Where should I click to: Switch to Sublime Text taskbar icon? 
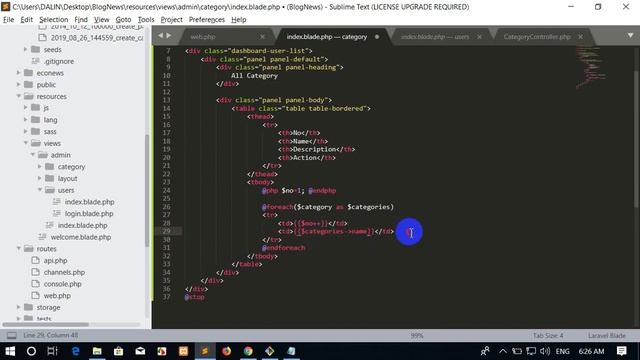click(x=205, y=351)
